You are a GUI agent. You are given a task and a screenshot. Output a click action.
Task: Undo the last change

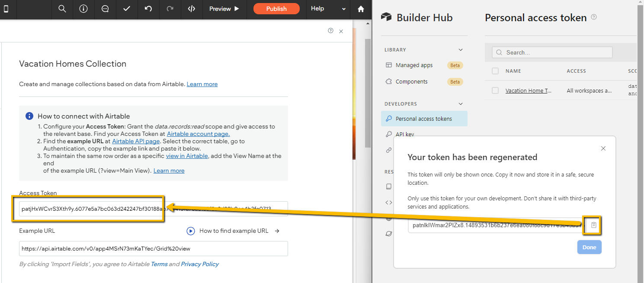click(148, 8)
